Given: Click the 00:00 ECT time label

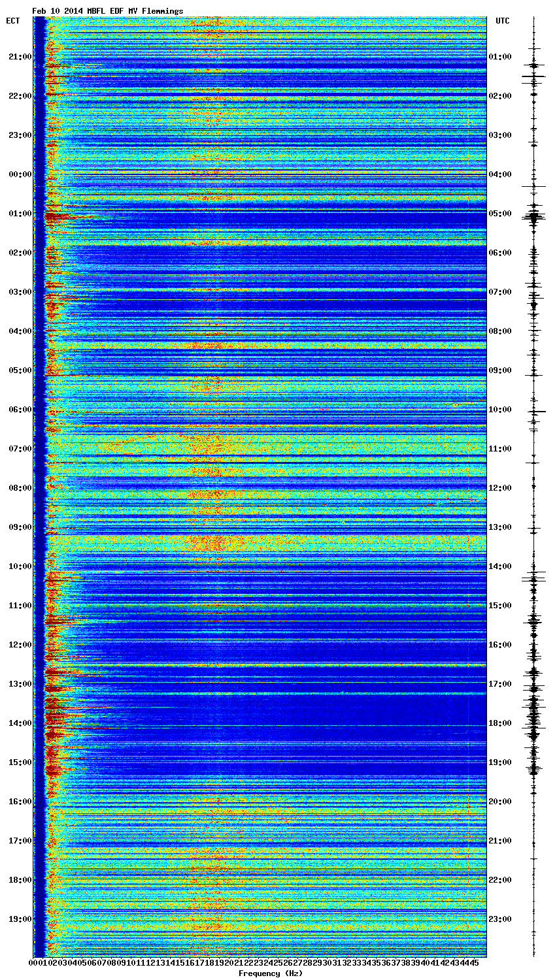Looking at the screenshot, I should coord(20,174).
